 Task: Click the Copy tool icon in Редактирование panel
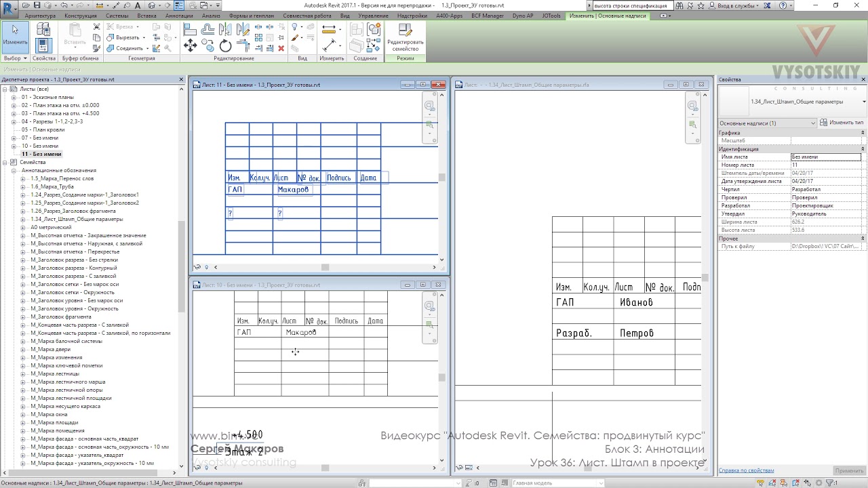(x=208, y=45)
